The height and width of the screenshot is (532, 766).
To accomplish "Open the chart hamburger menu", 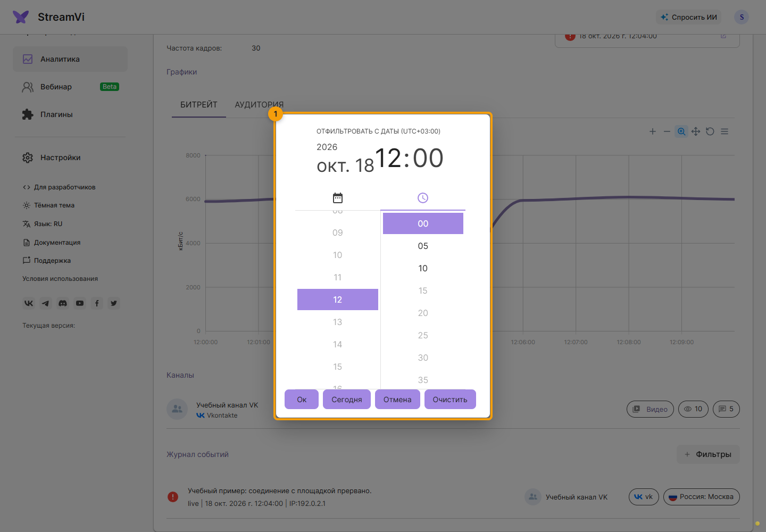I will pos(725,131).
